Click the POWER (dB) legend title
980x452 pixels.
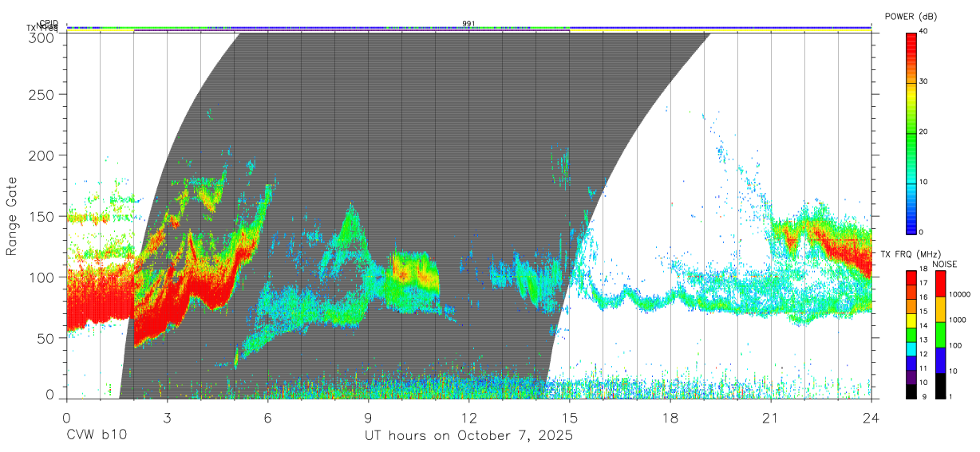click(x=911, y=17)
